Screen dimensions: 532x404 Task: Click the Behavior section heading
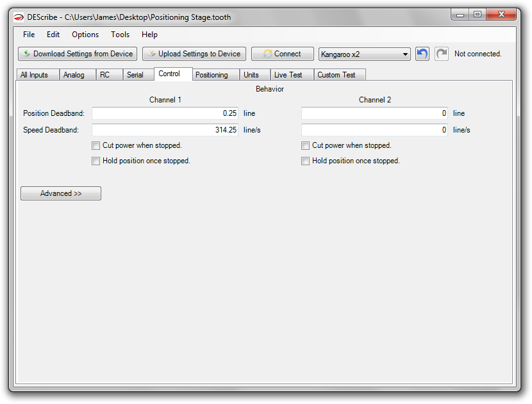coord(270,89)
